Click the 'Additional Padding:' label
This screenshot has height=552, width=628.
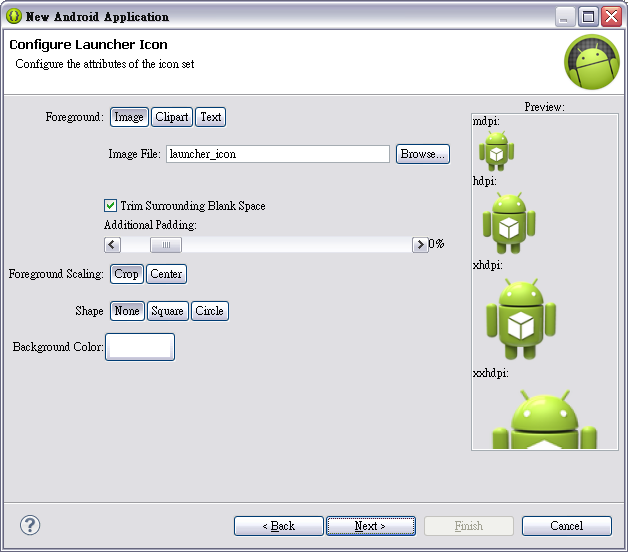coord(150,225)
